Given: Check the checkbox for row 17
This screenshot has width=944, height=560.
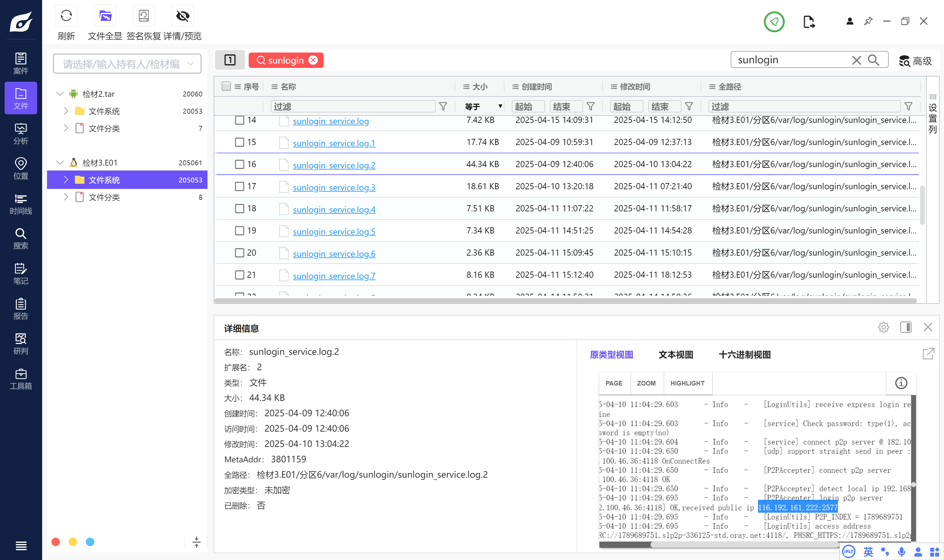Looking at the screenshot, I should coord(239,186).
